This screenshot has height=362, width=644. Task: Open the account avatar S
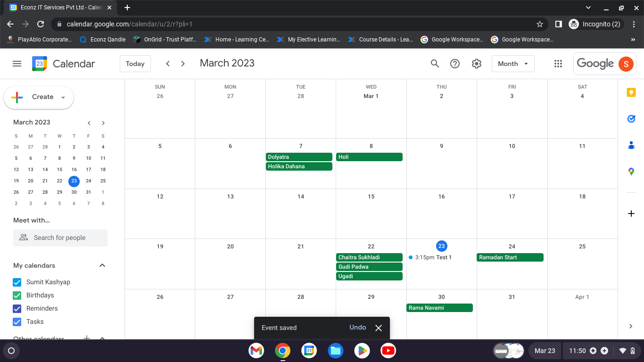tap(626, 64)
